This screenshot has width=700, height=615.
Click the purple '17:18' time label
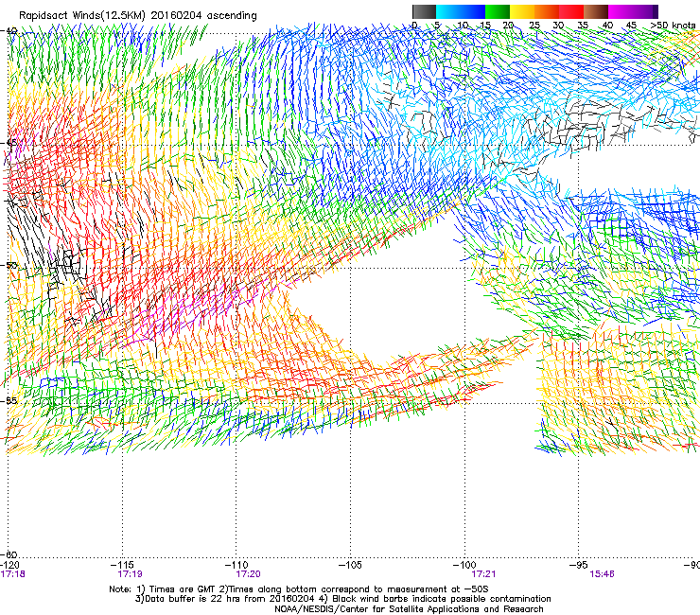(12, 574)
